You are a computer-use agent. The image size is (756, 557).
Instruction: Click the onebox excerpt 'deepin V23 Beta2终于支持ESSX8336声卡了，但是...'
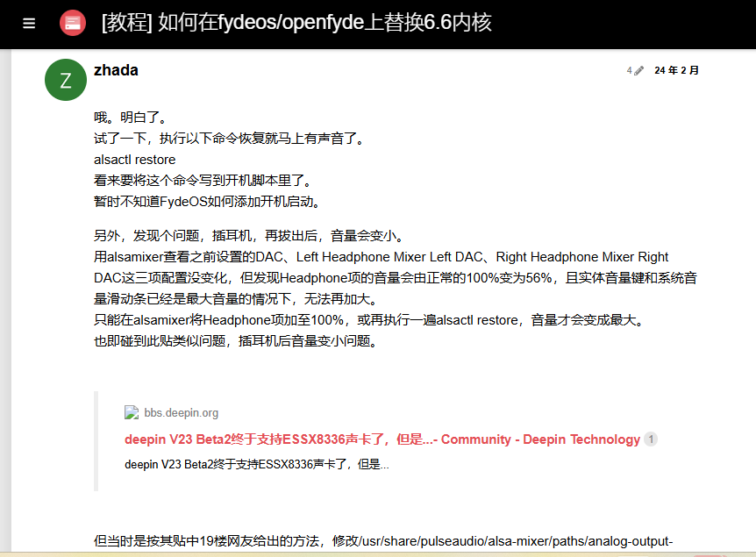(x=256, y=464)
